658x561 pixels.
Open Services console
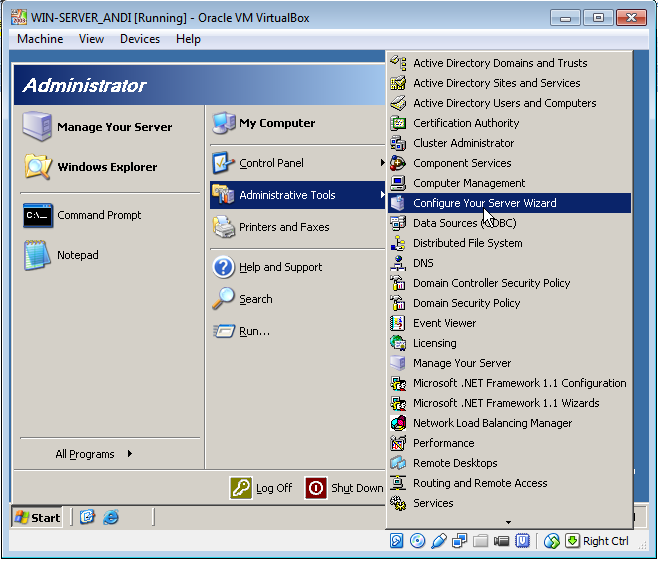coord(509,503)
